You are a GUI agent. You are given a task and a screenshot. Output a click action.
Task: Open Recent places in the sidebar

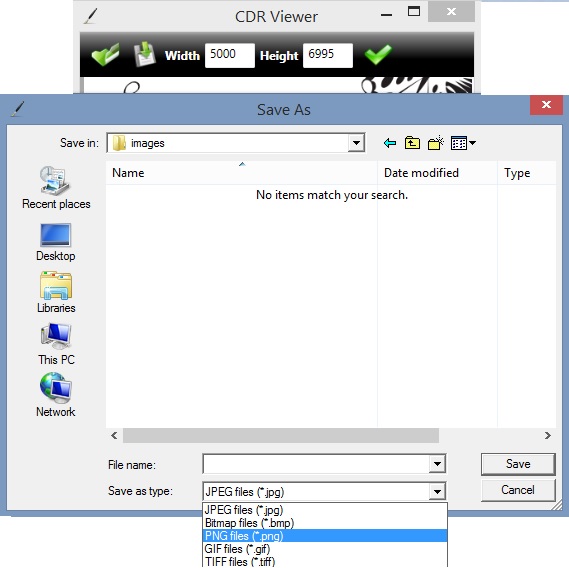(56, 188)
